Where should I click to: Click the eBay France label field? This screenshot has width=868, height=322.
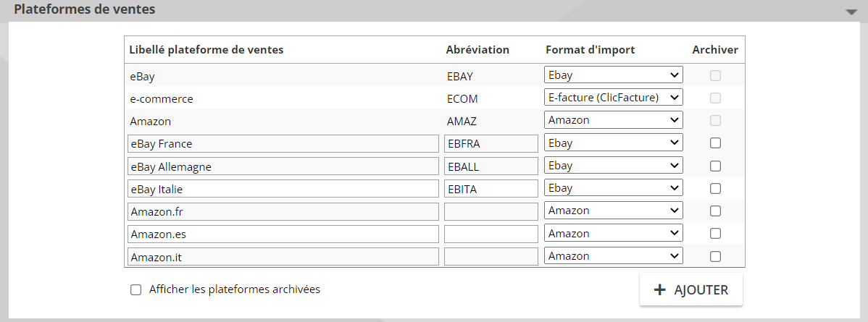click(x=283, y=144)
